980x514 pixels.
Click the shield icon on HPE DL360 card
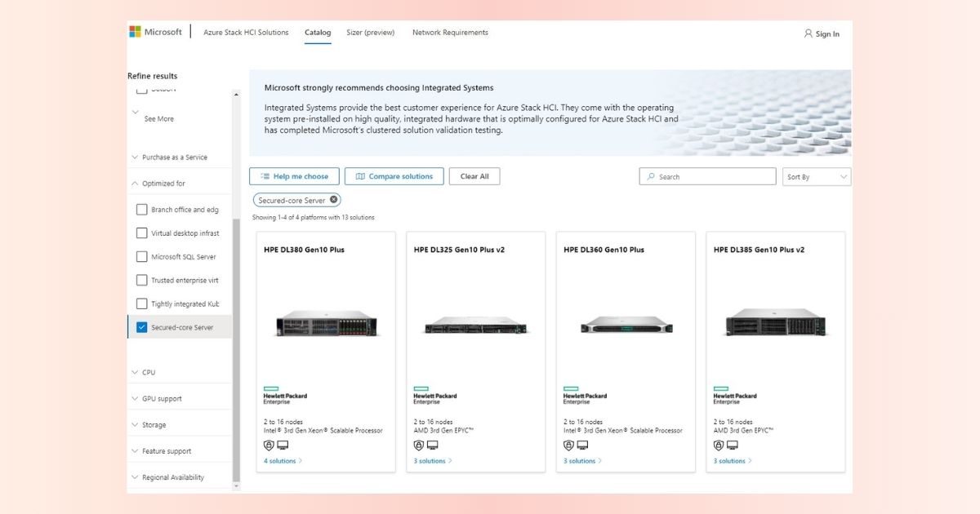[x=568, y=445]
